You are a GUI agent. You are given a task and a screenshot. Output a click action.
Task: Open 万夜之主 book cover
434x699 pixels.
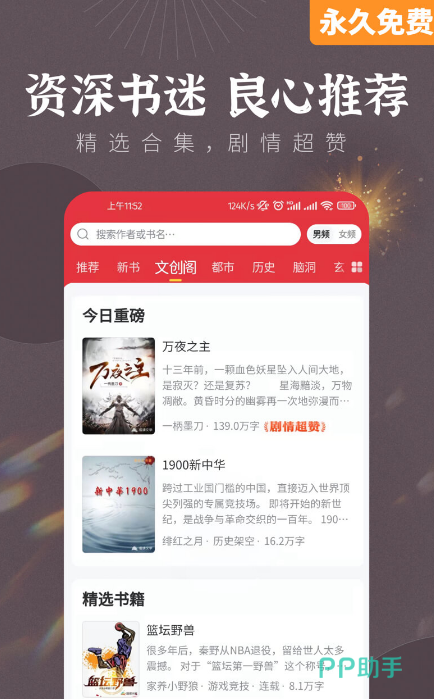point(119,386)
